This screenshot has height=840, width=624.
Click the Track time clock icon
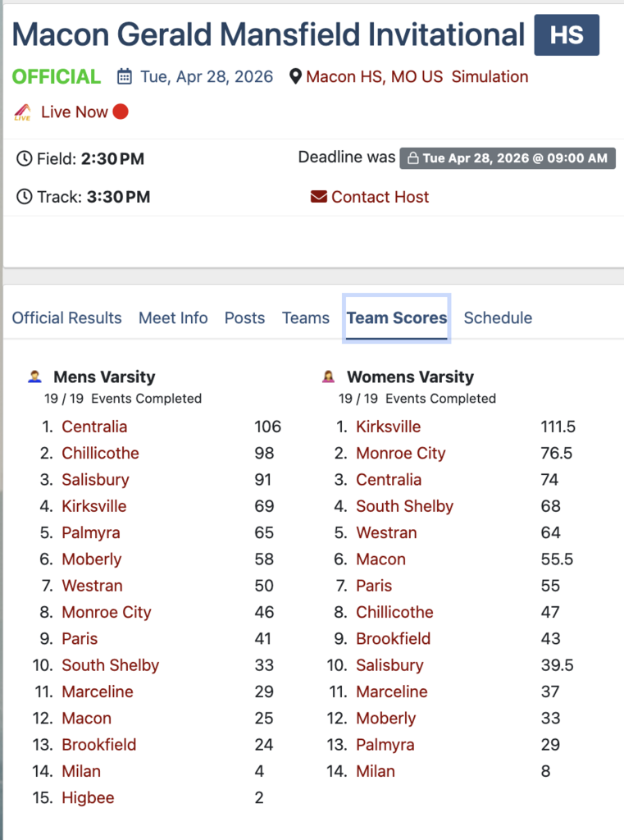tap(25, 197)
